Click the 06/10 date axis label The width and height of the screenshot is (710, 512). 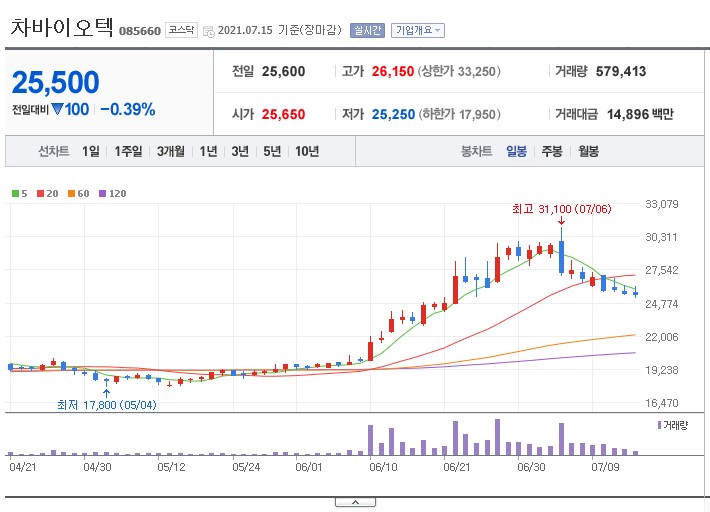(x=383, y=467)
